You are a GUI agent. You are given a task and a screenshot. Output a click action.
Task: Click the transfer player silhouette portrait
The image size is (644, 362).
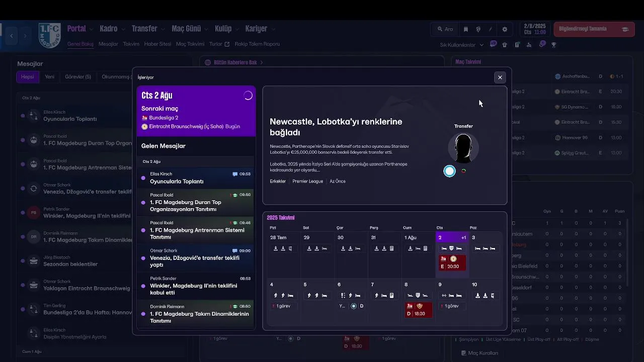coord(463,148)
